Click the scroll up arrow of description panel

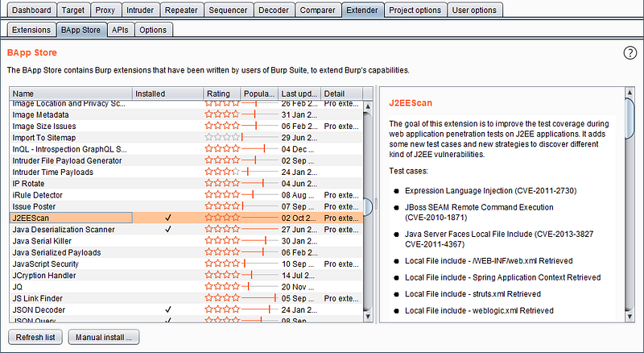[630, 92]
